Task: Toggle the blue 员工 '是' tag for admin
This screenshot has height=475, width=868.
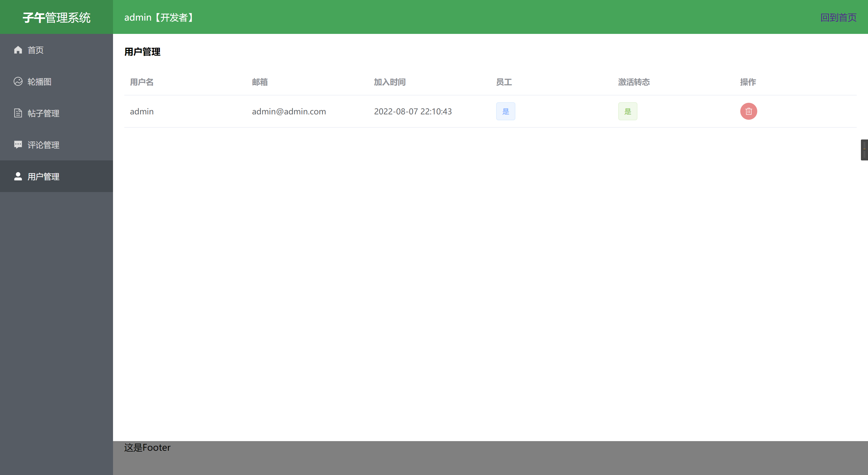Action: (505, 112)
